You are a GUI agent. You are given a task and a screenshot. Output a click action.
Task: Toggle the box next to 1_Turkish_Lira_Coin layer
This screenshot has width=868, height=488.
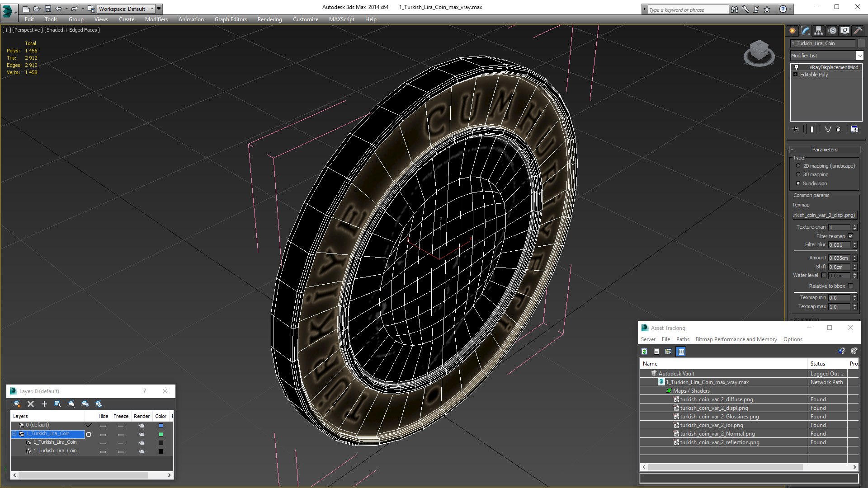89,434
